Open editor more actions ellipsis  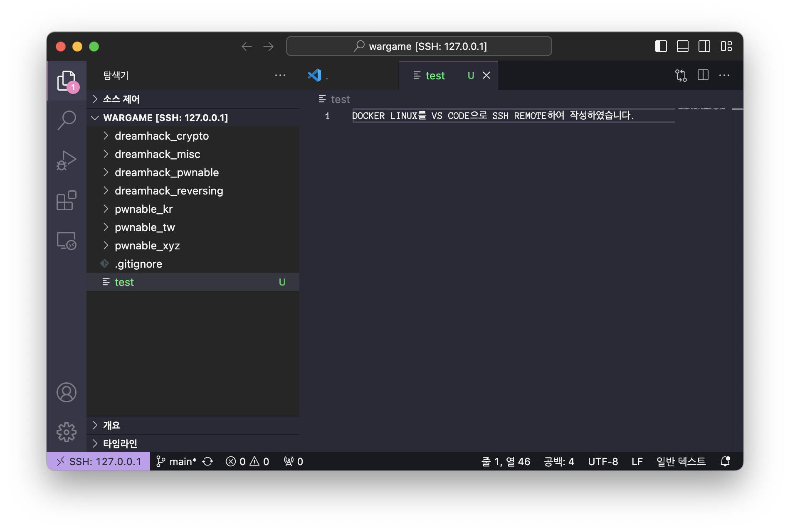724,75
